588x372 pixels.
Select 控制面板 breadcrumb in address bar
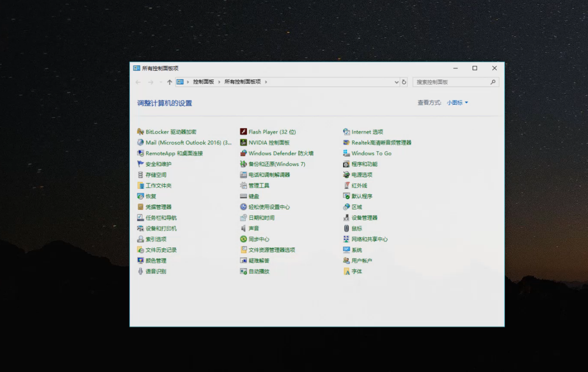204,82
